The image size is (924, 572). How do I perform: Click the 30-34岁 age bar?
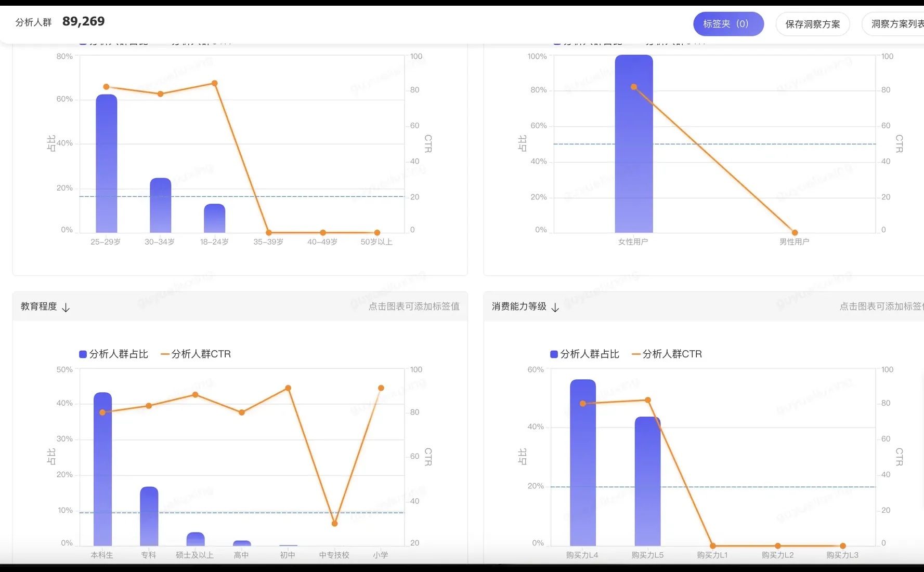[160, 205]
